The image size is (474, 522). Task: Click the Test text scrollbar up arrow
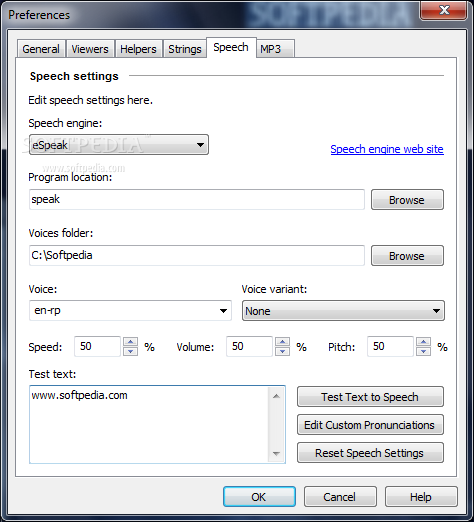[276, 396]
